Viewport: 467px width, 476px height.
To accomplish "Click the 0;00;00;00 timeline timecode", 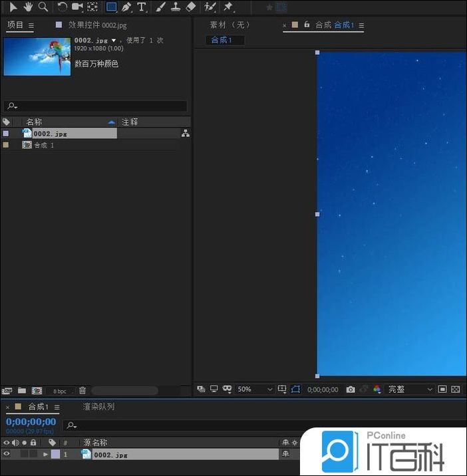I will 31,421.
